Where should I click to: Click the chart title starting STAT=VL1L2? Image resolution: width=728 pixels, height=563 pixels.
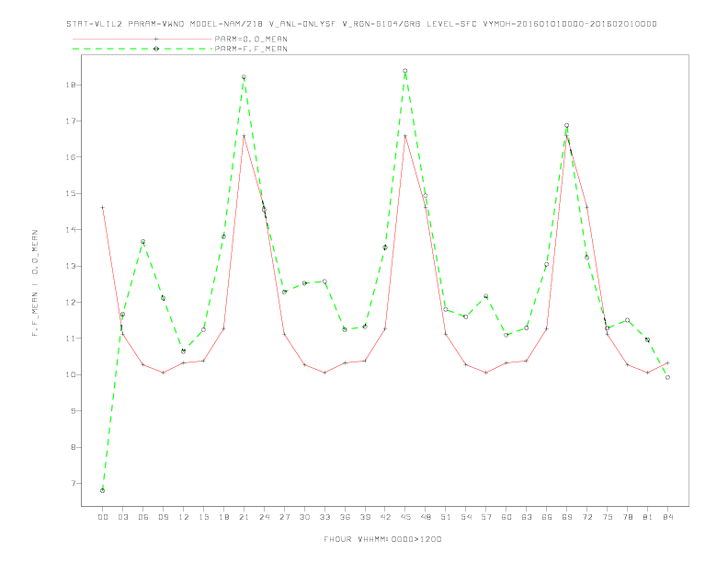[x=361, y=24]
